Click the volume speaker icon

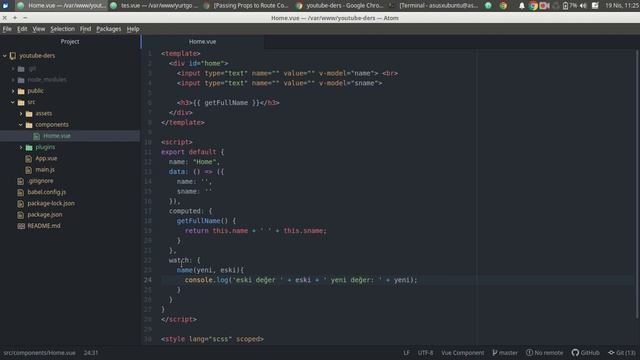tap(583, 6)
